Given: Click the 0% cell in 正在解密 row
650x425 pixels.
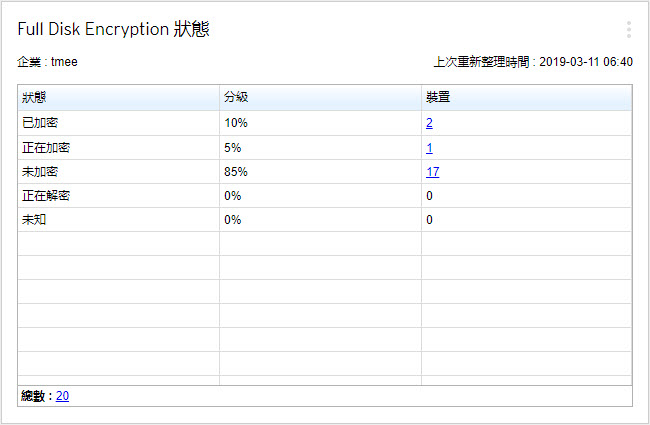Looking at the screenshot, I should click(x=232, y=195).
